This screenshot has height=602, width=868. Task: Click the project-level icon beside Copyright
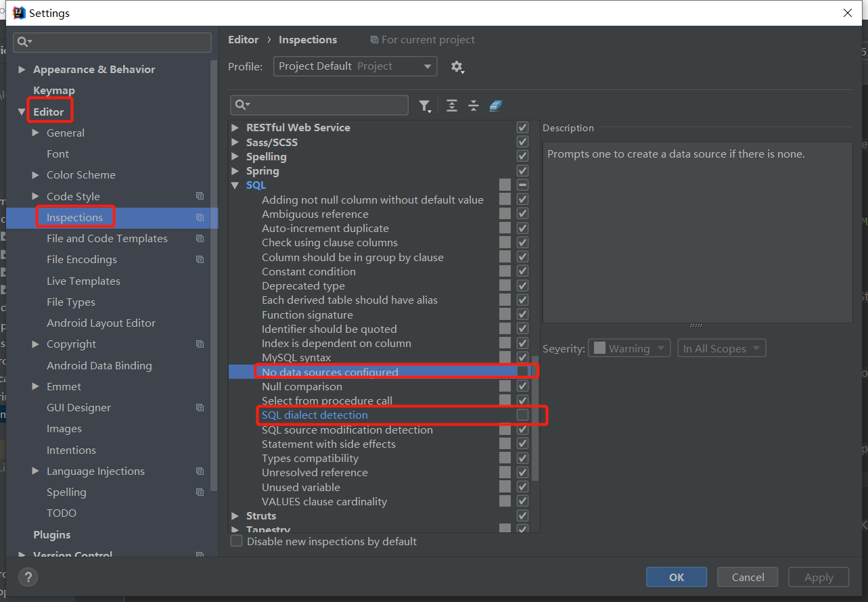(200, 344)
